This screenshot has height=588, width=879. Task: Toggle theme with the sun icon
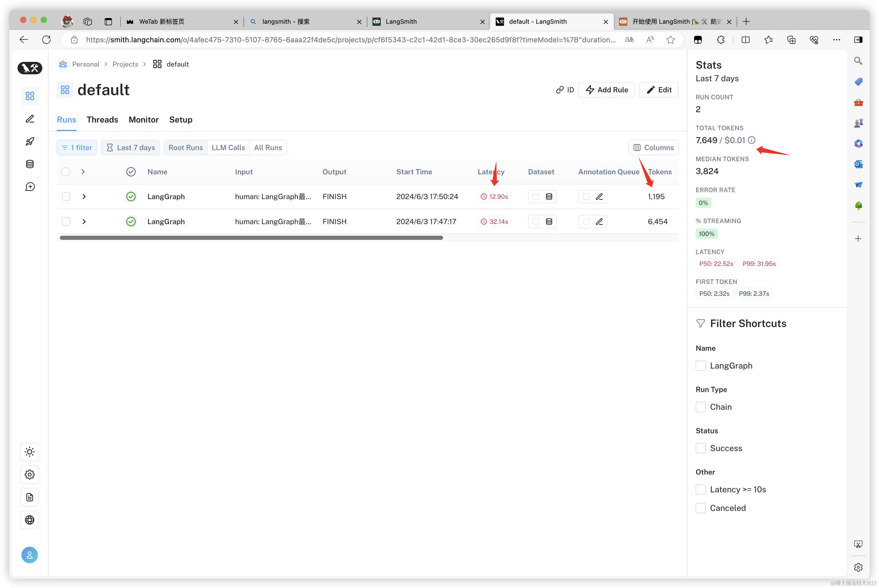pos(30,451)
